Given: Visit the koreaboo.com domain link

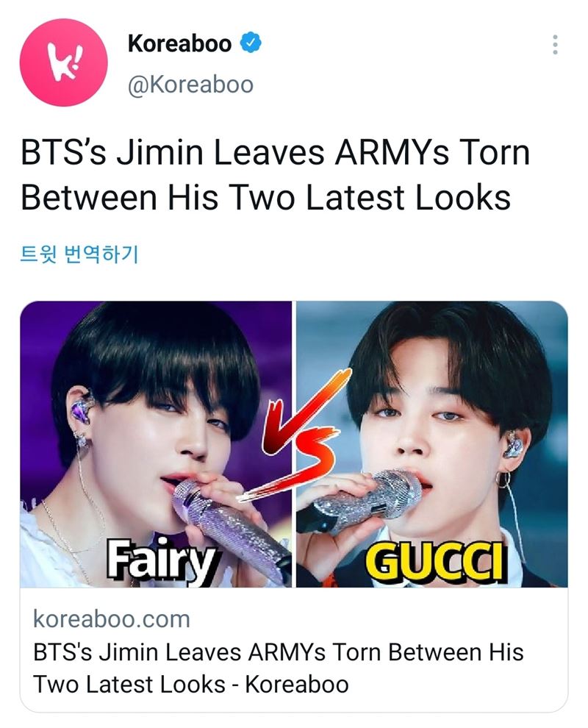Looking at the screenshot, I should point(112,619).
